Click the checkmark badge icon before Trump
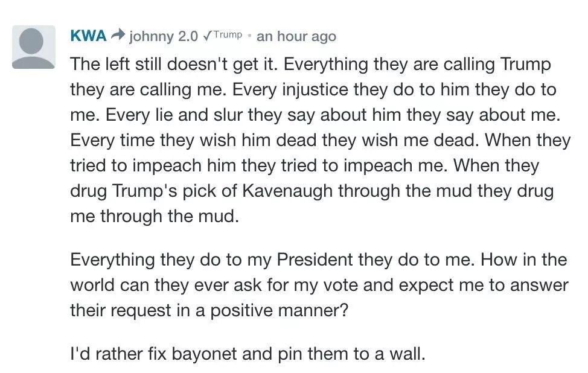The height and width of the screenshot is (373, 588). [208, 36]
